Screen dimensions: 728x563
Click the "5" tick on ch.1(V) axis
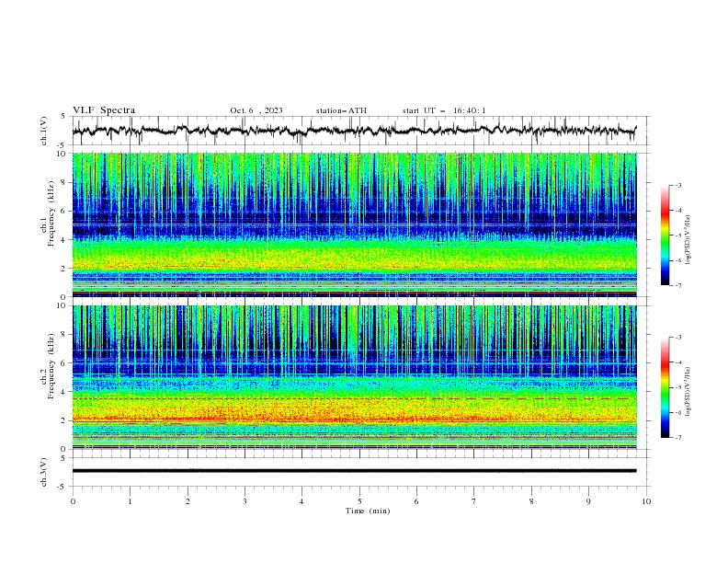[x=64, y=117]
